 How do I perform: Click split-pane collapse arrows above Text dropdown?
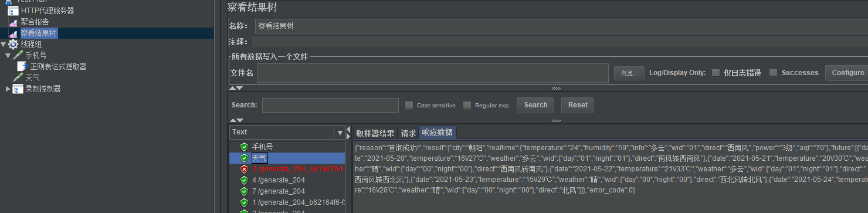click(236, 120)
